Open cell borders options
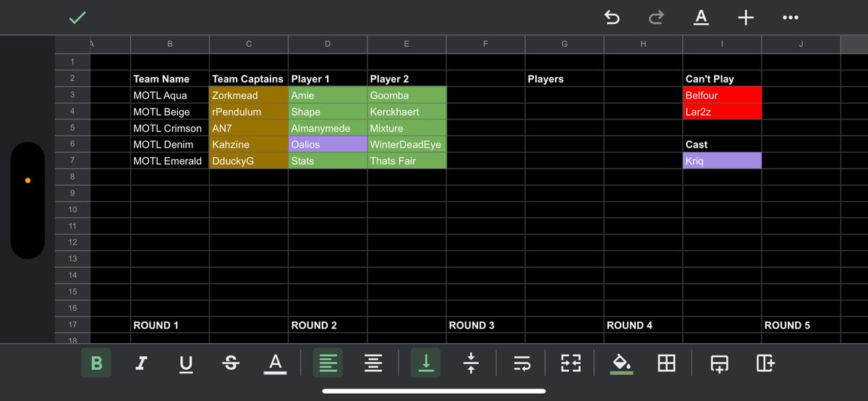Viewport: 868px width, 401px height. pyautogui.click(x=666, y=363)
